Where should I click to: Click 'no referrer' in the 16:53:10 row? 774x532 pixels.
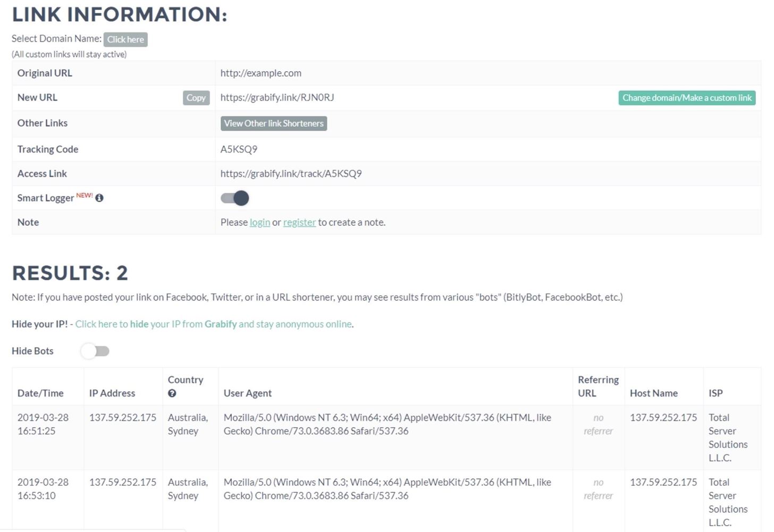pyautogui.click(x=599, y=489)
